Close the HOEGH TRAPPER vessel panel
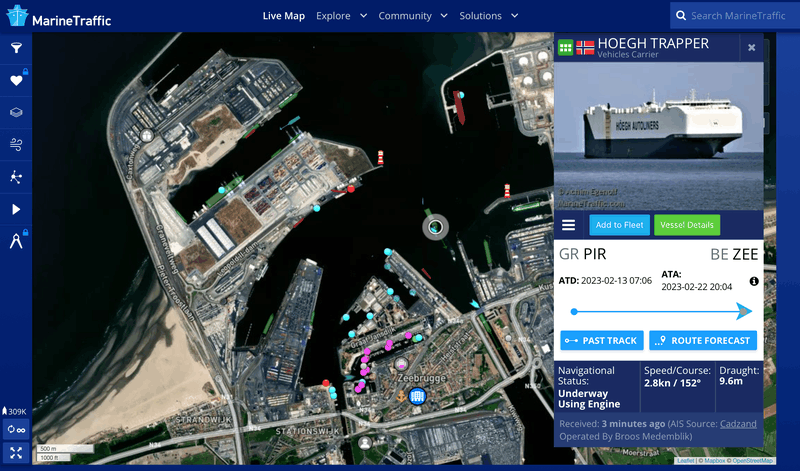 (752, 47)
